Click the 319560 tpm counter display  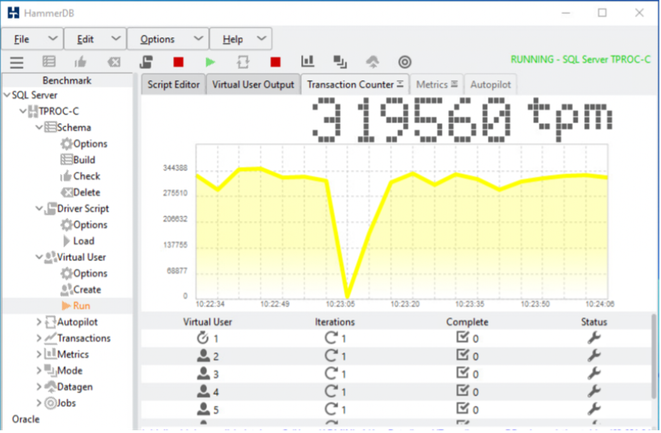click(462, 120)
